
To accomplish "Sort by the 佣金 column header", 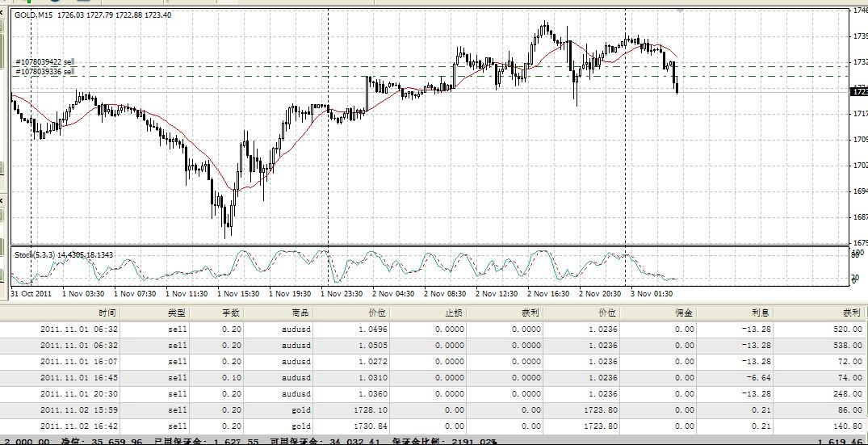I will point(684,313).
